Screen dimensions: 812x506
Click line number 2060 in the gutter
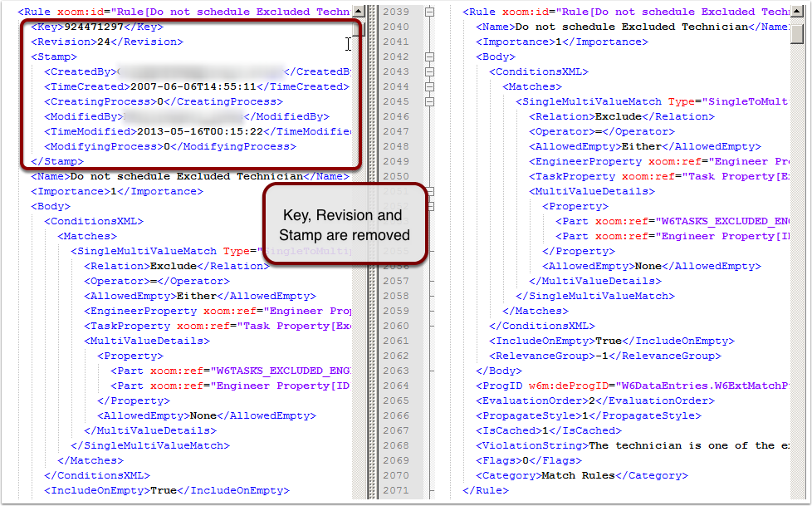[x=397, y=327]
